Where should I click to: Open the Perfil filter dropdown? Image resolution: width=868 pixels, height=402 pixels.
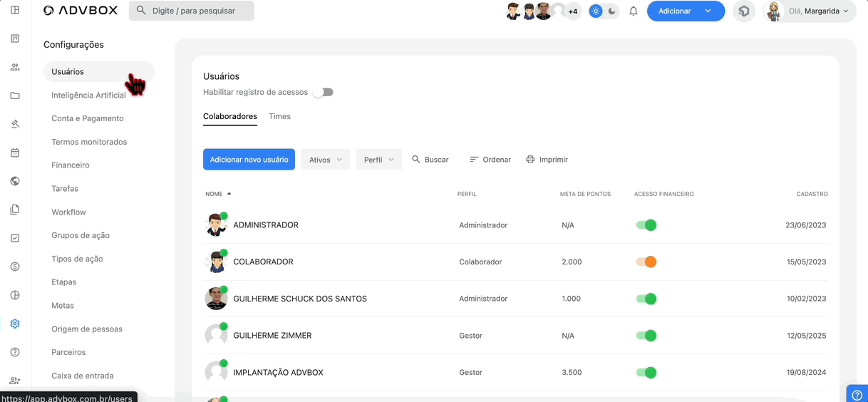(378, 160)
